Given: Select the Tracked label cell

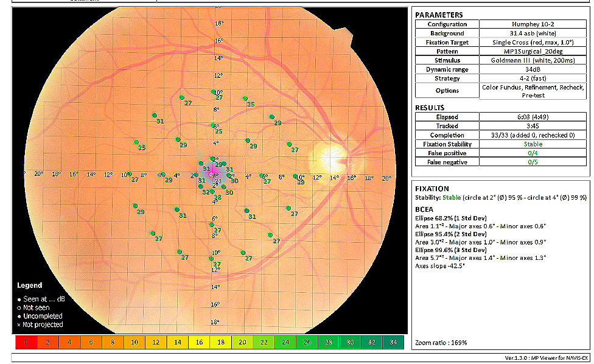Looking at the screenshot, I should click(x=447, y=126).
